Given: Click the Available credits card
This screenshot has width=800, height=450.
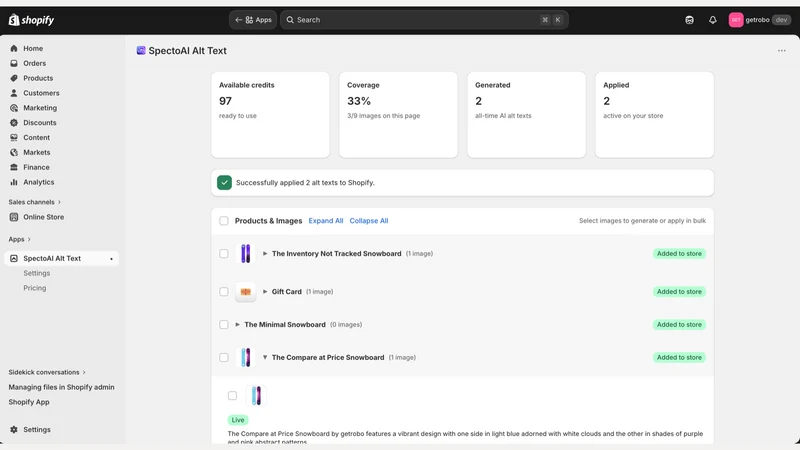Looking at the screenshot, I should [x=270, y=115].
